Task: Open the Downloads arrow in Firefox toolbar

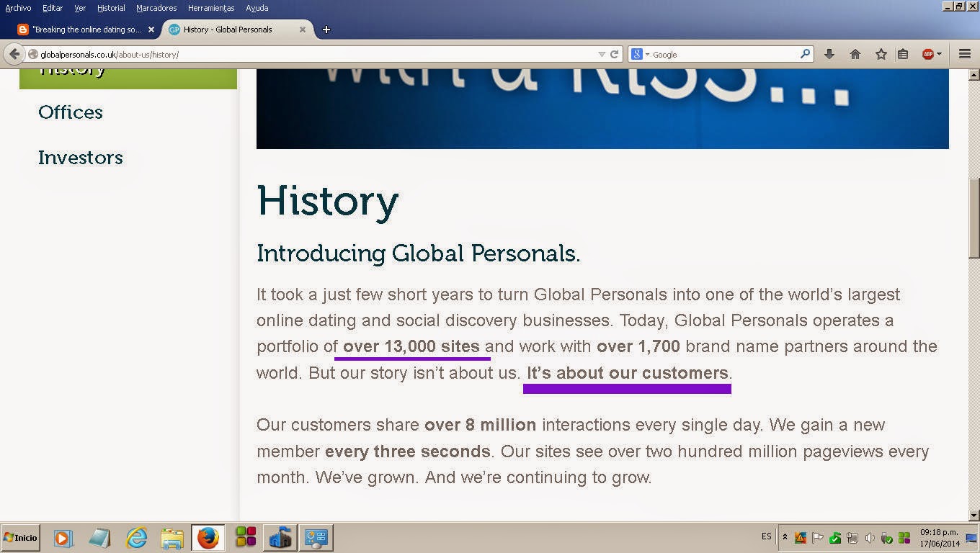Action: pyautogui.click(x=829, y=54)
